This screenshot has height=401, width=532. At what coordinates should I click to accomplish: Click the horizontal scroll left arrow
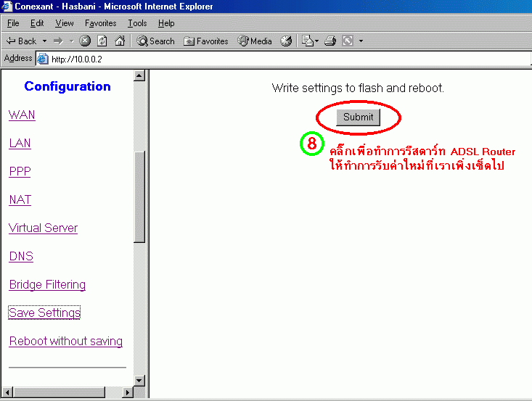(7, 392)
